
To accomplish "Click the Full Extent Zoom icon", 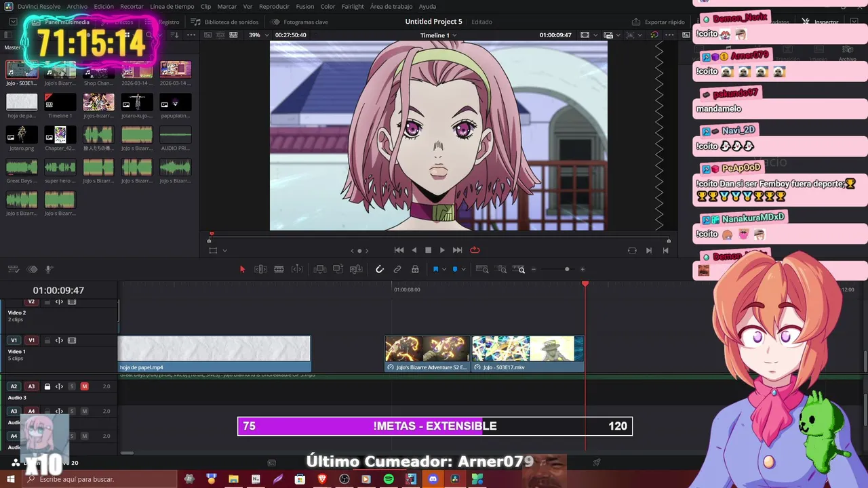I will [482, 269].
